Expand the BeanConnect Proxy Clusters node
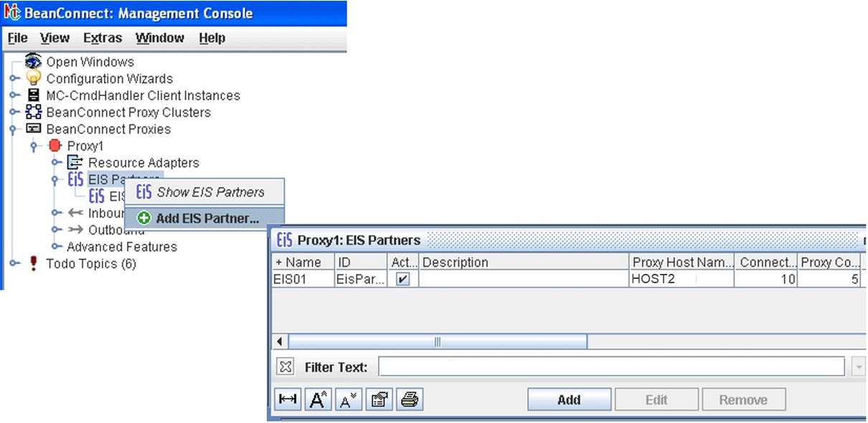Viewport: 868px width, 423px height. point(14,113)
